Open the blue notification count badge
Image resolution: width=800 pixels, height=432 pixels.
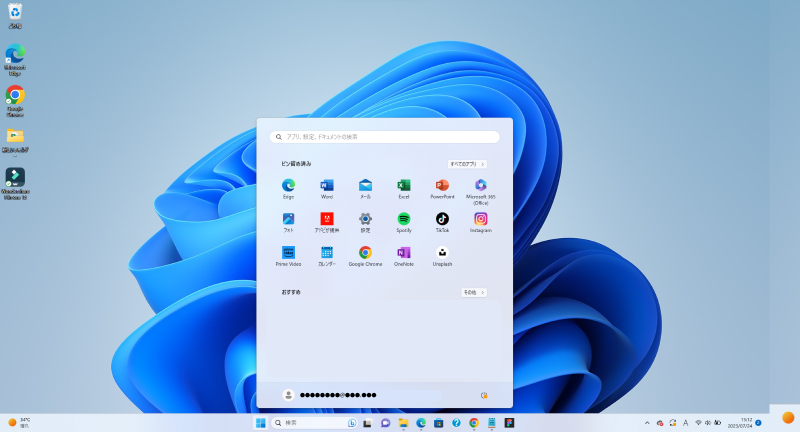(758, 423)
